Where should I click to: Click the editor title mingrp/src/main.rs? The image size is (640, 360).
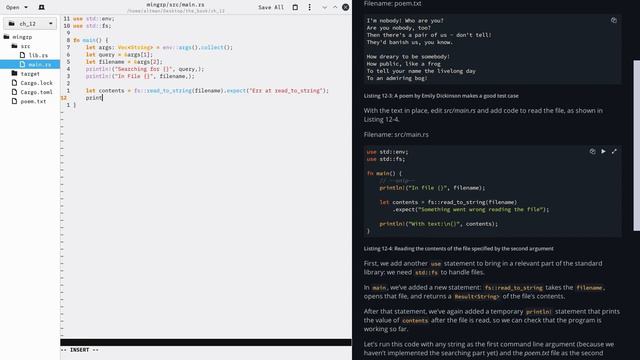tap(176, 4)
